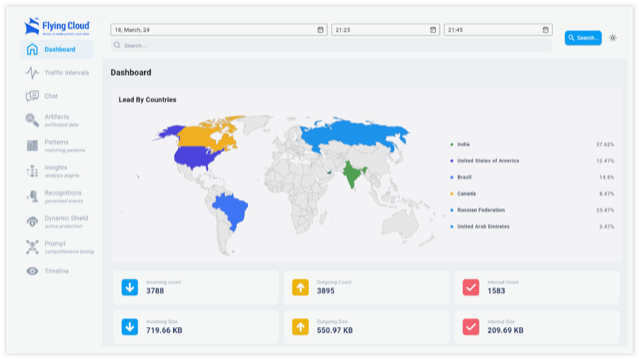Click the Patterns grid icon
Viewport: 640px width, 360px height.
32,146
